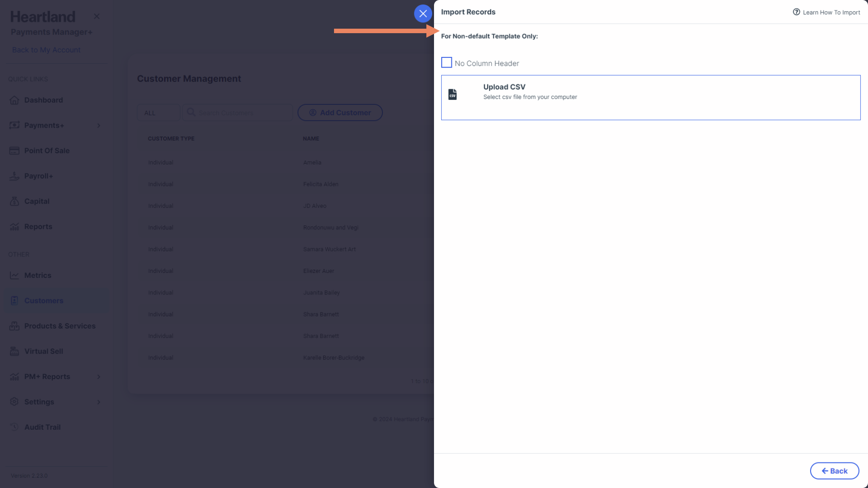Click the Payroll+ icon

coord(14,176)
